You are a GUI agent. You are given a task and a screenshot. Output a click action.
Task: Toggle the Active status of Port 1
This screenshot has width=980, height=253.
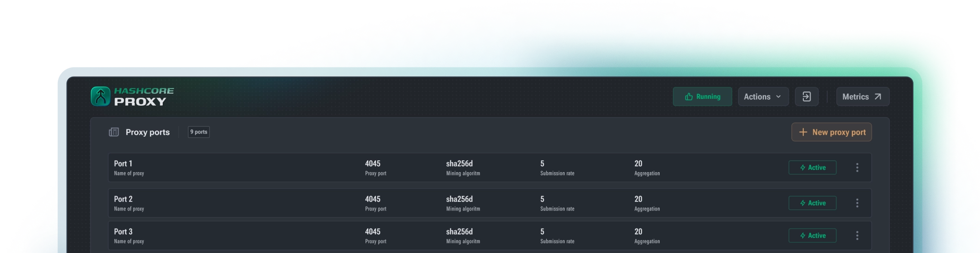tap(812, 168)
